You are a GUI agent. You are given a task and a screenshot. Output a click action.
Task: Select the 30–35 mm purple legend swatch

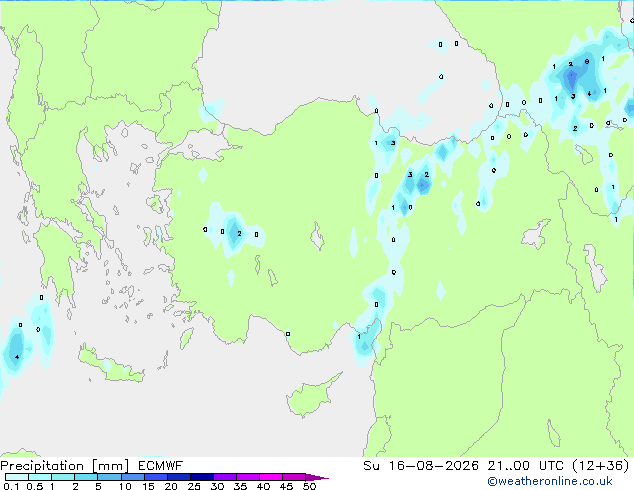click(225, 477)
